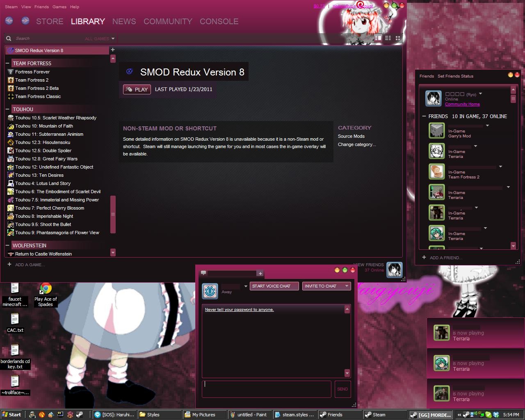Click the Touhou 7: Perfect Cherry Blossom icon
The image size is (525, 420).
[11, 208]
